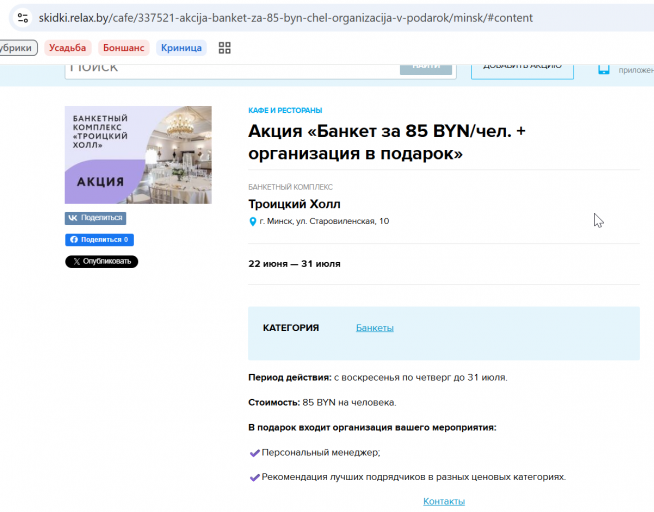This screenshot has height=512, width=654.
Task: Click address г. Минск, ул. Старовиленская, 10
Action: tap(324, 221)
